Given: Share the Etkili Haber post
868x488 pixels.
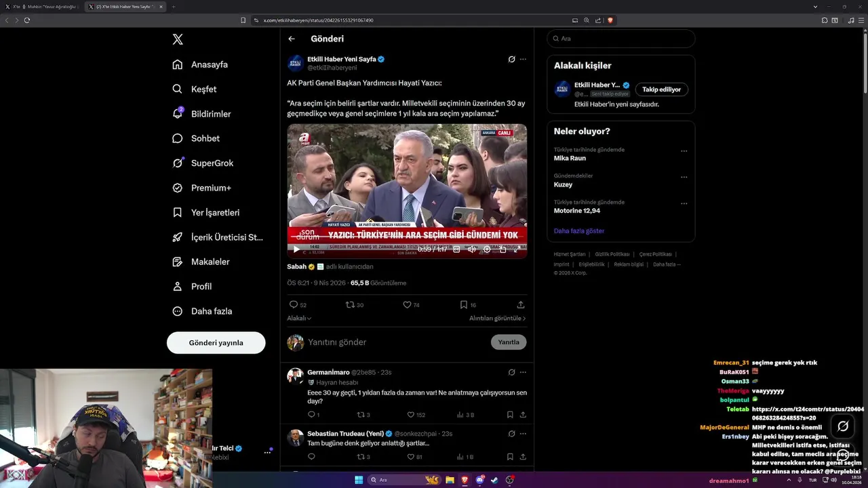Looking at the screenshot, I should pos(521,305).
